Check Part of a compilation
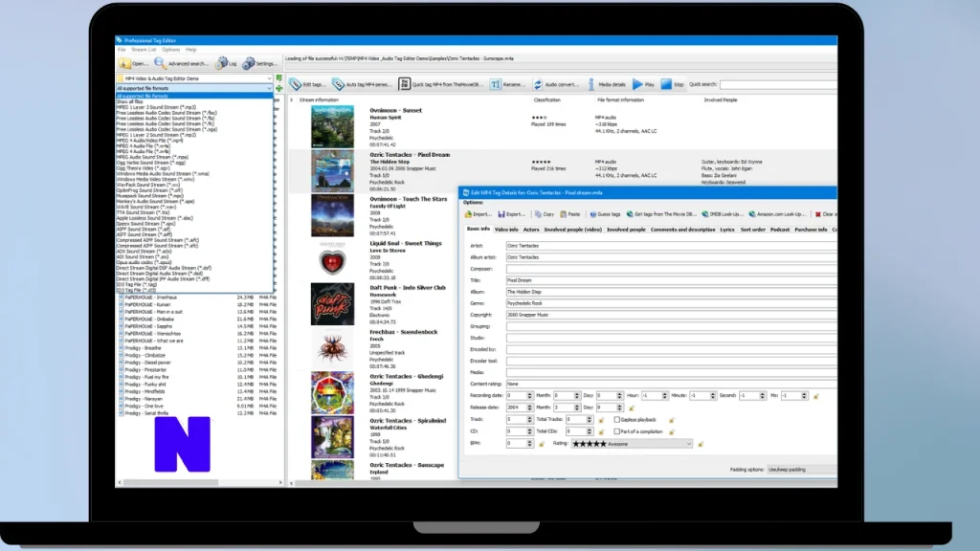980x551 pixels. coord(617,431)
